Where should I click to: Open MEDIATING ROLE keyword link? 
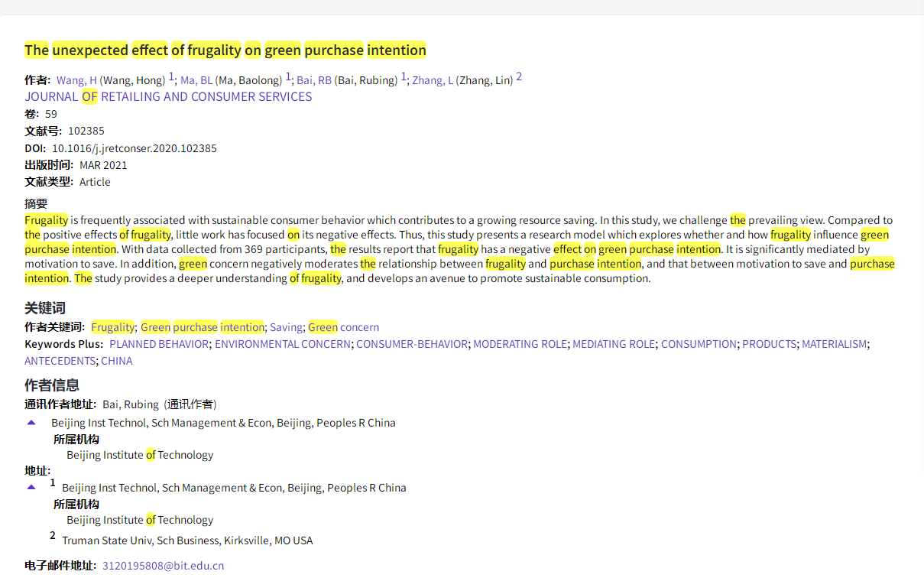click(x=614, y=344)
